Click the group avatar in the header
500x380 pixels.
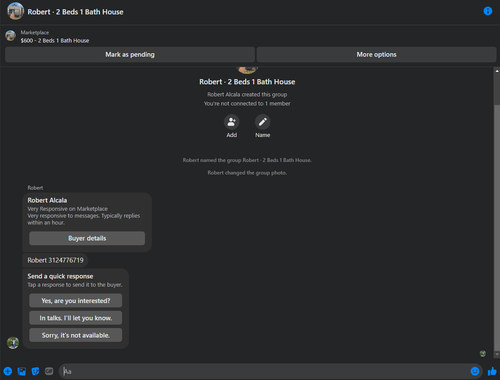(15, 11)
